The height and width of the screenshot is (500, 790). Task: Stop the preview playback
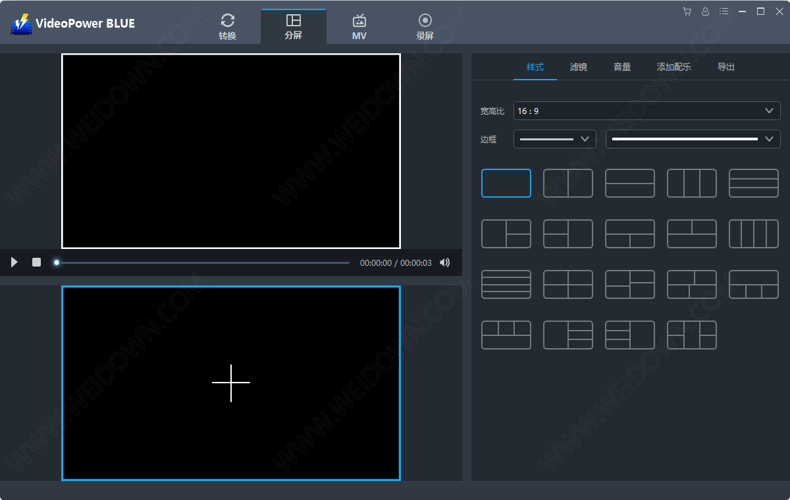pyautogui.click(x=36, y=262)
